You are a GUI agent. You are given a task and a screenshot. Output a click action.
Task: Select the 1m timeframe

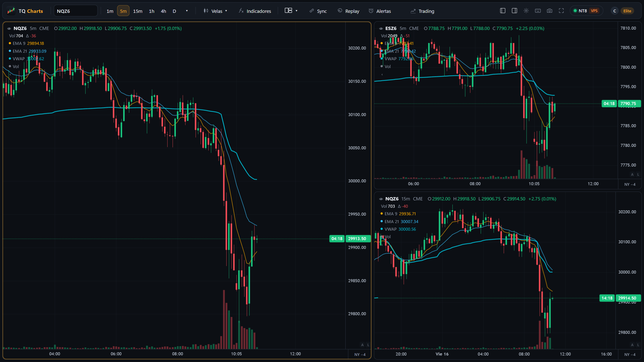(110, 11)
